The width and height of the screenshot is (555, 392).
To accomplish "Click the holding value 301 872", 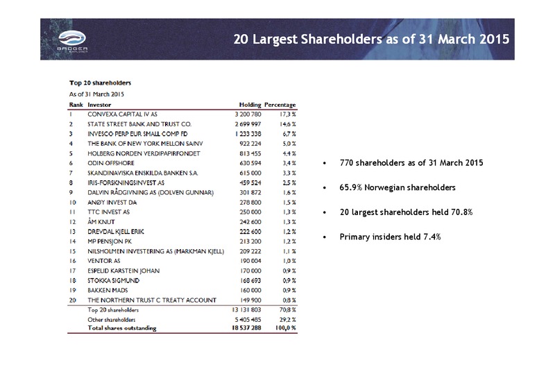I will pos(250,193).
